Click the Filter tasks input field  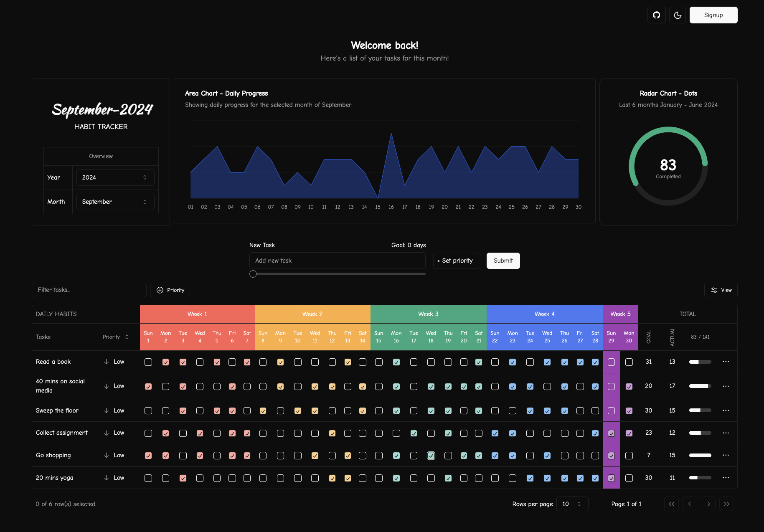pyautogui.click(x=89, y=290)
